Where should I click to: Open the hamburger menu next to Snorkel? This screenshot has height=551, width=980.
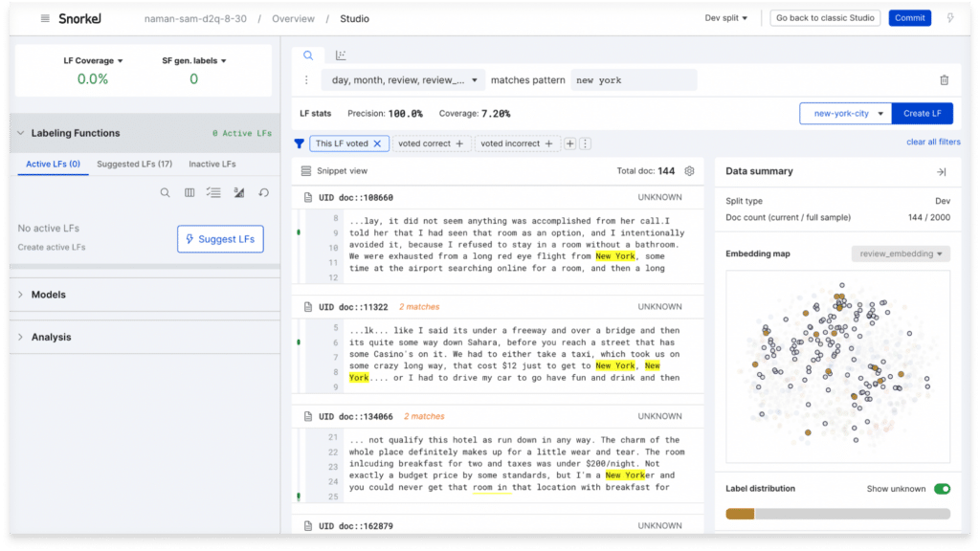[x=45, y=19]
